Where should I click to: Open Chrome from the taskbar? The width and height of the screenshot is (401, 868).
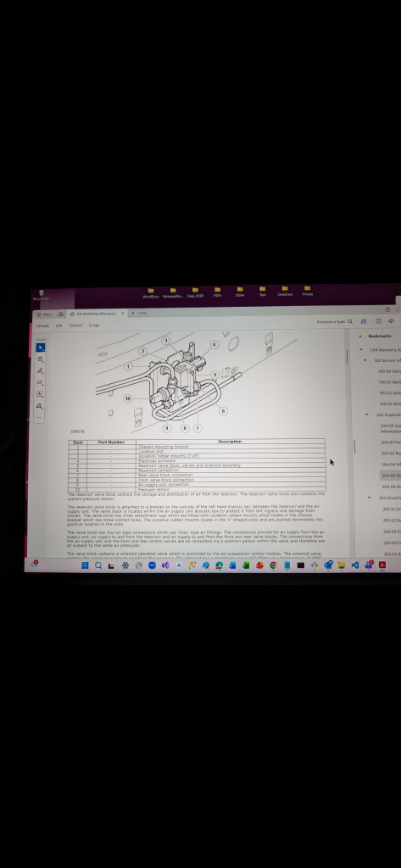click(x=274, y=565)
